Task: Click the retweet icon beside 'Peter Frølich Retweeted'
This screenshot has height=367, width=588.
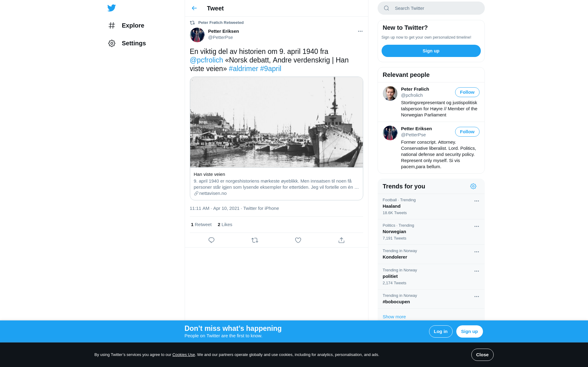Action: click(192, 23)
